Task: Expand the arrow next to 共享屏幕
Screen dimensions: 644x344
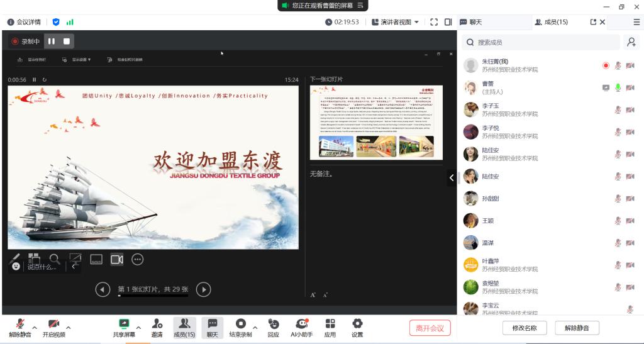Action: pyautogui.click(x=138, y=328)
